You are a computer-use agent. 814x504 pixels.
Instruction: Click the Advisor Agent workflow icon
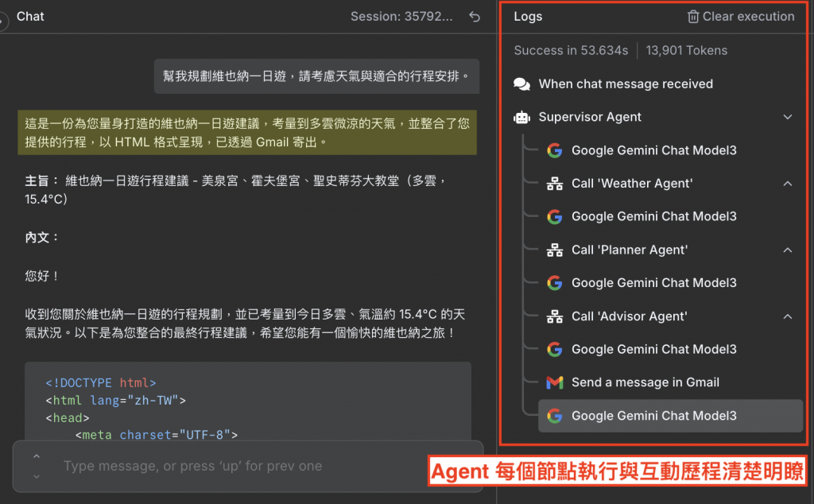pyautogui.click(x=554, y=316)
